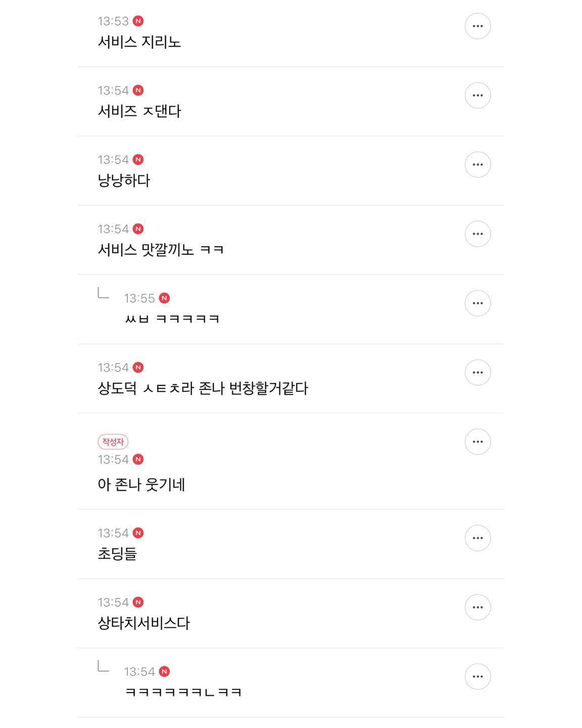Click the '상도덕 ㅅㅌㅊ라' comment text
This screenshot has width=582, height=728.
pyautogui.click(x=203, y=389)
